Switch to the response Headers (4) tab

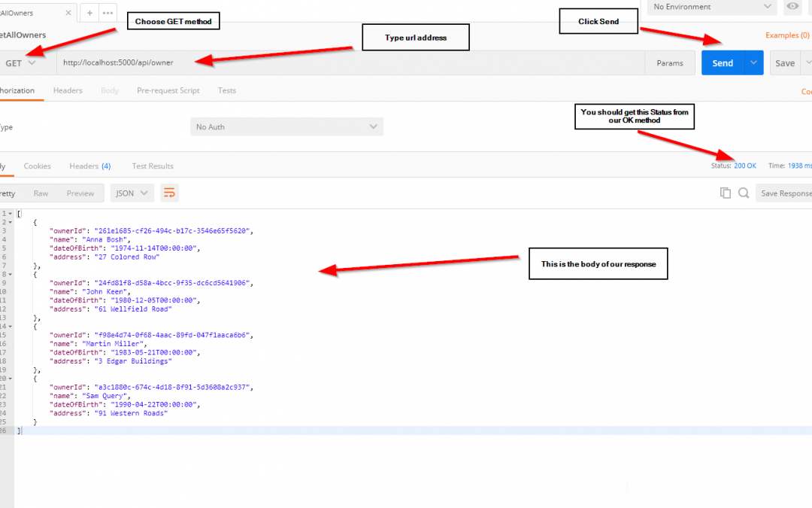click(89, 166)
